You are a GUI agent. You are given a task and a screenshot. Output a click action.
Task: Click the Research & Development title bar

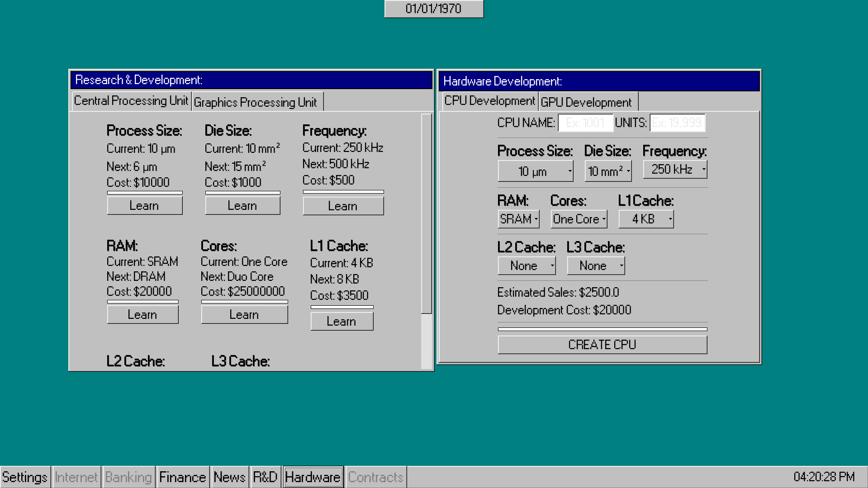point(251,80)
